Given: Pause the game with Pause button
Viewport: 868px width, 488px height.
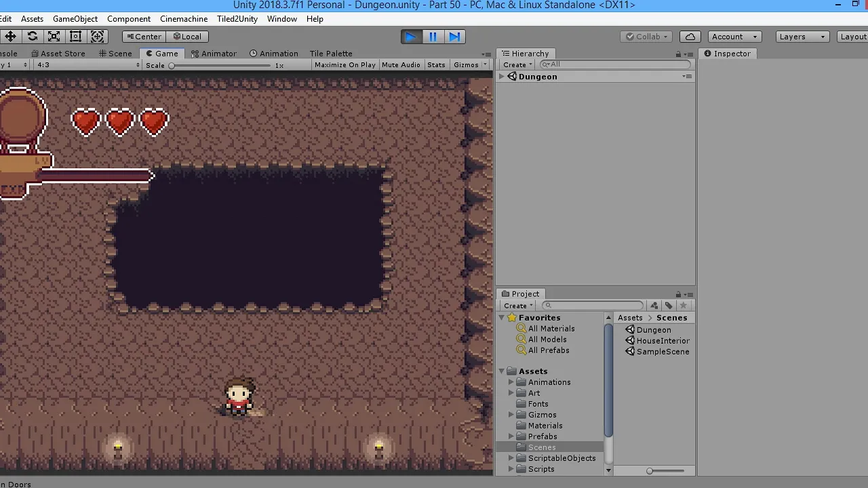Looking at the screenshot, I should 433,37.
